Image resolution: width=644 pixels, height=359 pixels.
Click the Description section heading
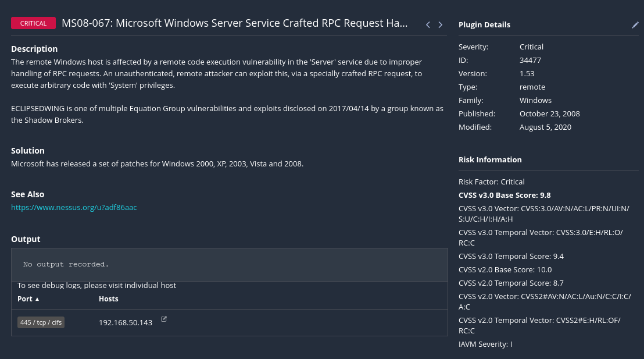tap(34, 49)
